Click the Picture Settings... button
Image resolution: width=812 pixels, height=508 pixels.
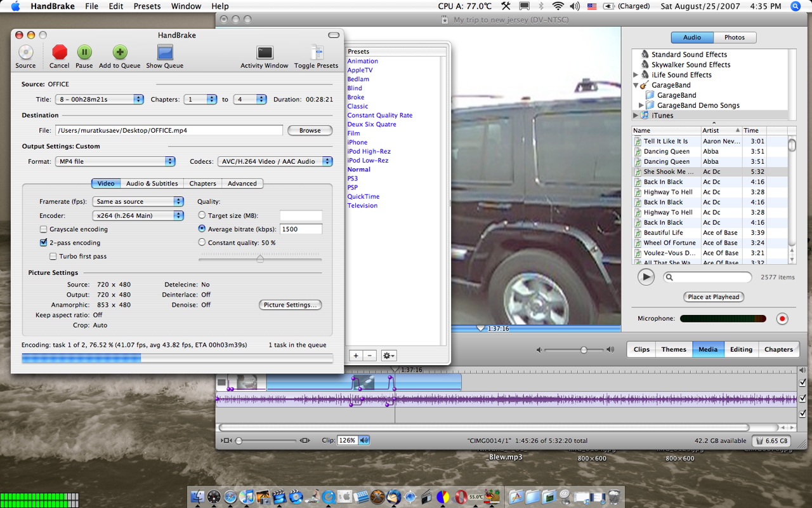pos(291,305)
